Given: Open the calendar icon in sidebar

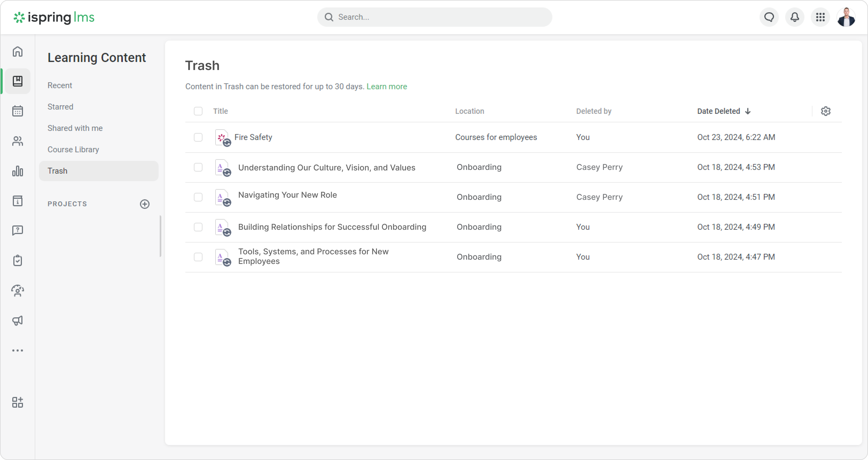Looking at the screenshot, I should (x=18, y=111).
